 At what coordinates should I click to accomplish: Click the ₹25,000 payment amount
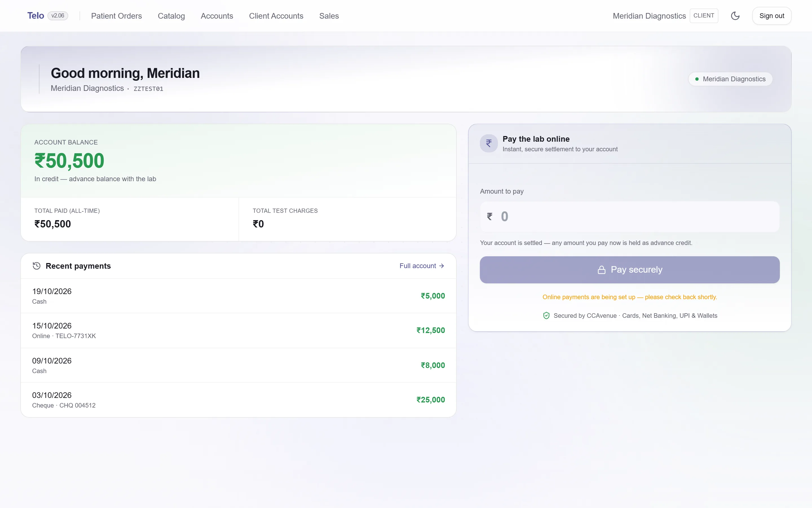[x=431, y=400]
